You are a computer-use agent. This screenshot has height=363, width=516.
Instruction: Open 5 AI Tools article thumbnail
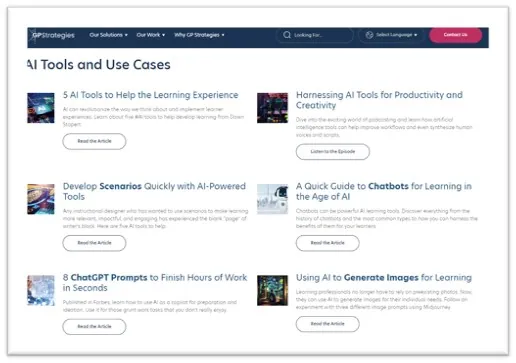(x=41, y=108)
